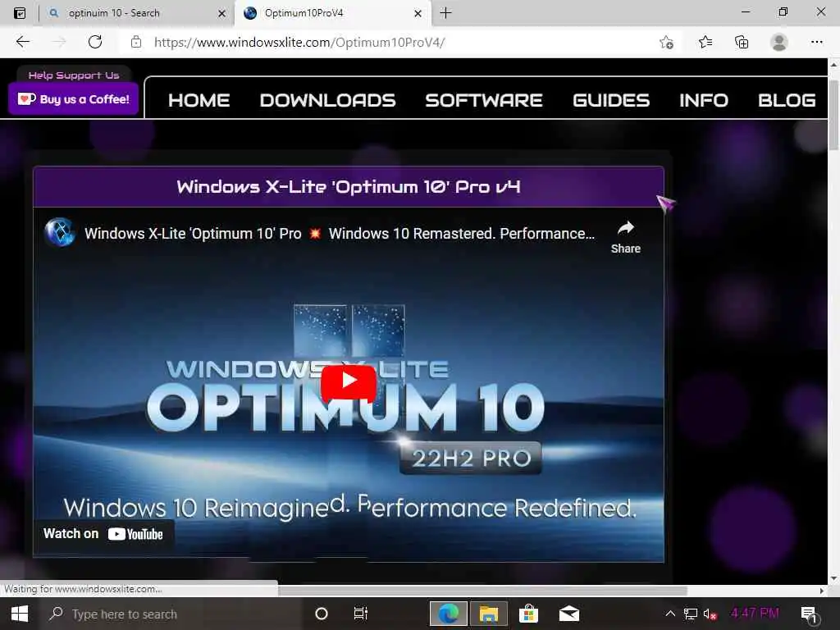Viewport: 840px width, 630px height.
Task: Click the scroll down arrow
Action: (x=833, y=578)
